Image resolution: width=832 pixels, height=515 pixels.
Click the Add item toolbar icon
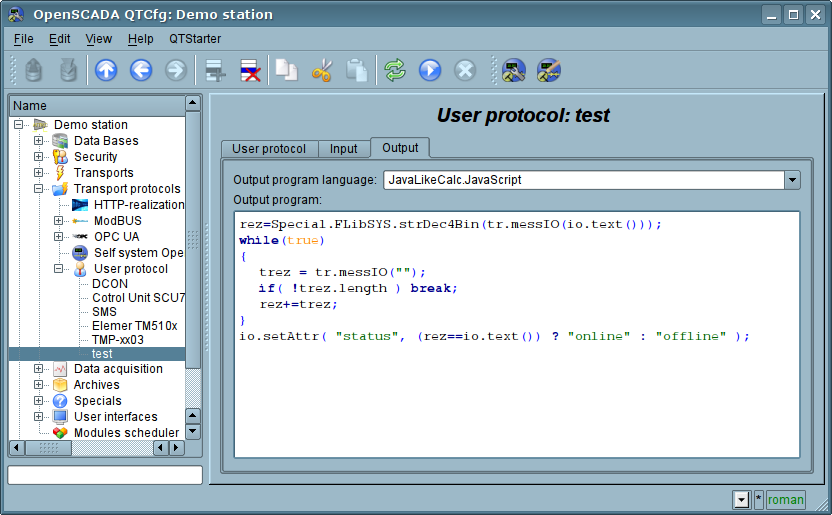215,70
